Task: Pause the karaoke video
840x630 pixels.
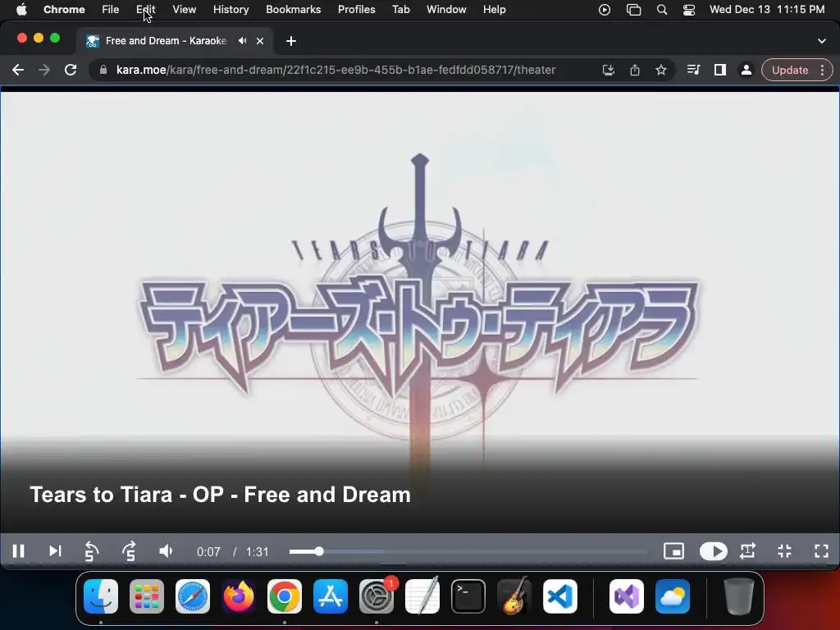Action: point(18,551)
